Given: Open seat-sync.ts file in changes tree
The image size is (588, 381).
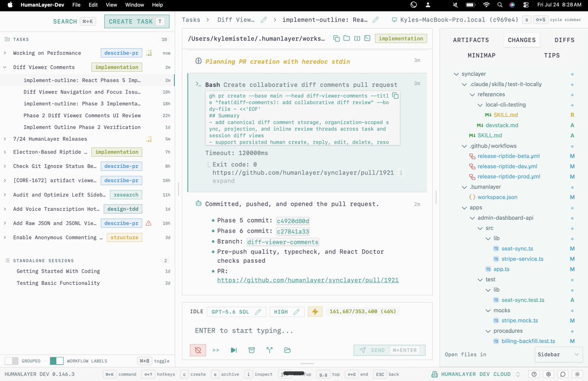Looking at the screenshot, I should pos(517,249).
